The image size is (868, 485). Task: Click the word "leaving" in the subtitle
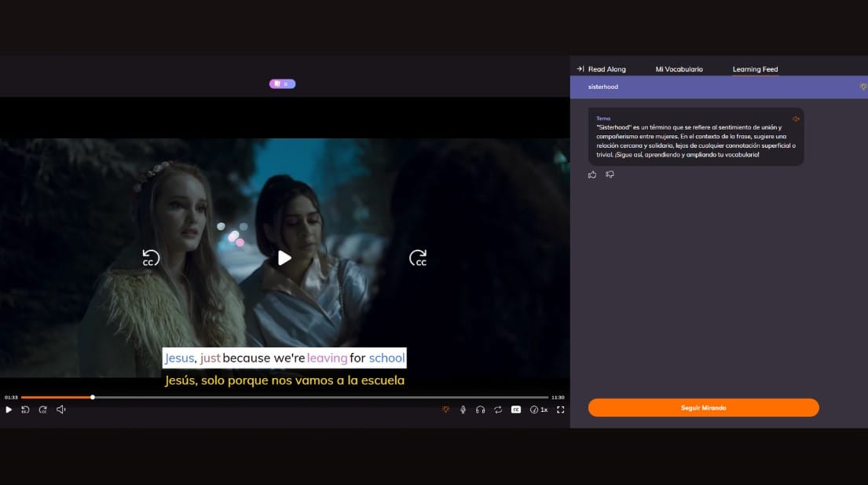point(327,358)
